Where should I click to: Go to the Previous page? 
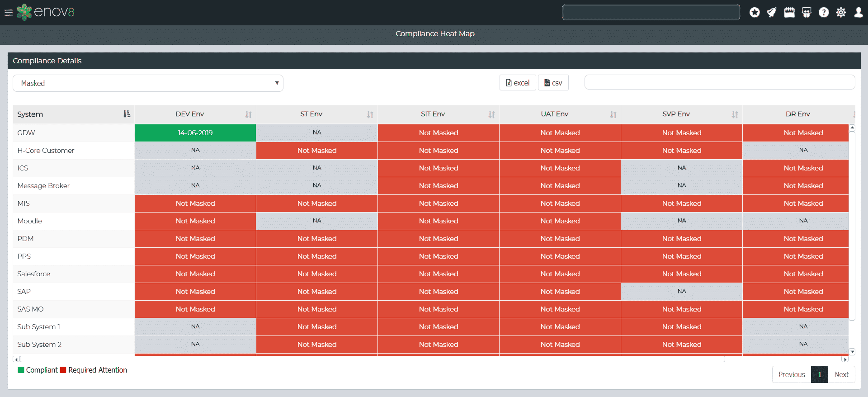click(791, 374)
